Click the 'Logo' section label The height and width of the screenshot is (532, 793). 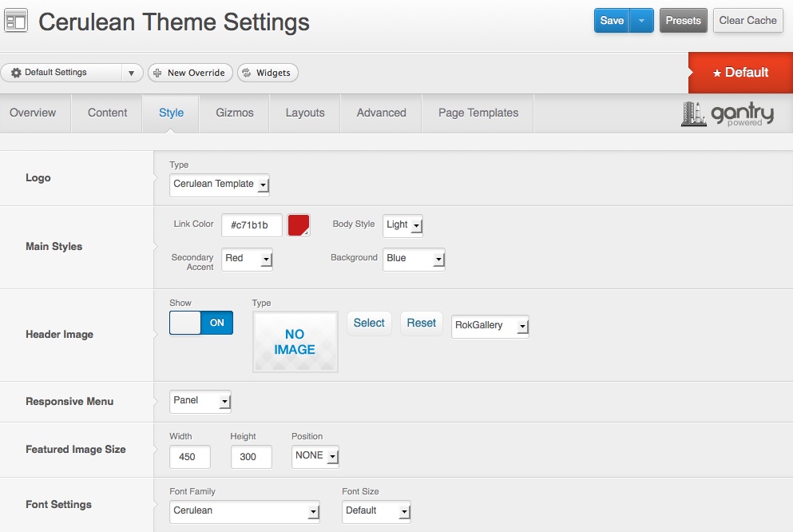38,178
